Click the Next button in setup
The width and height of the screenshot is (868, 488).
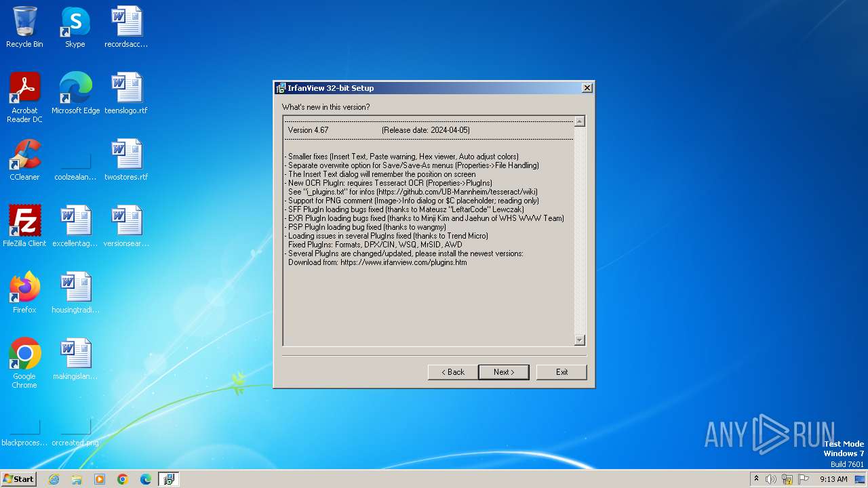(504, 372)
